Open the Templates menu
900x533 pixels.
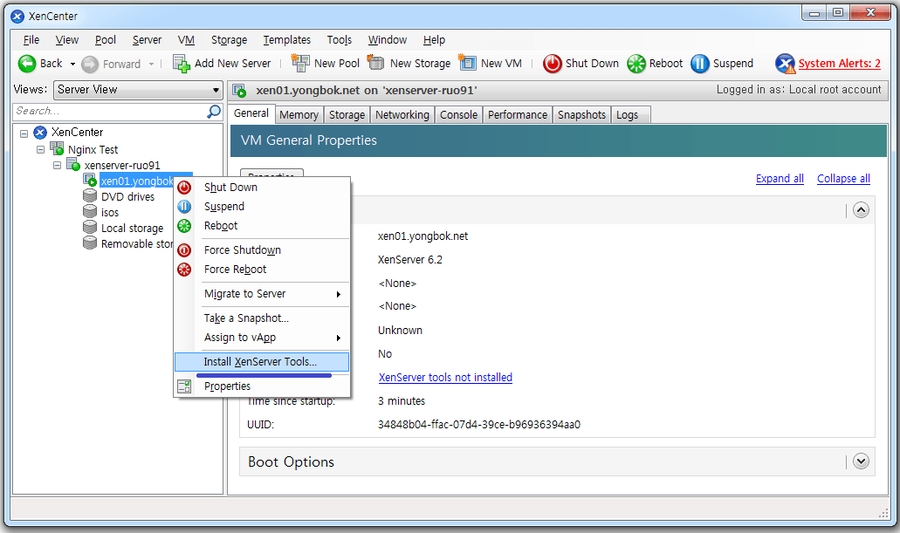[x=287, y=40]
